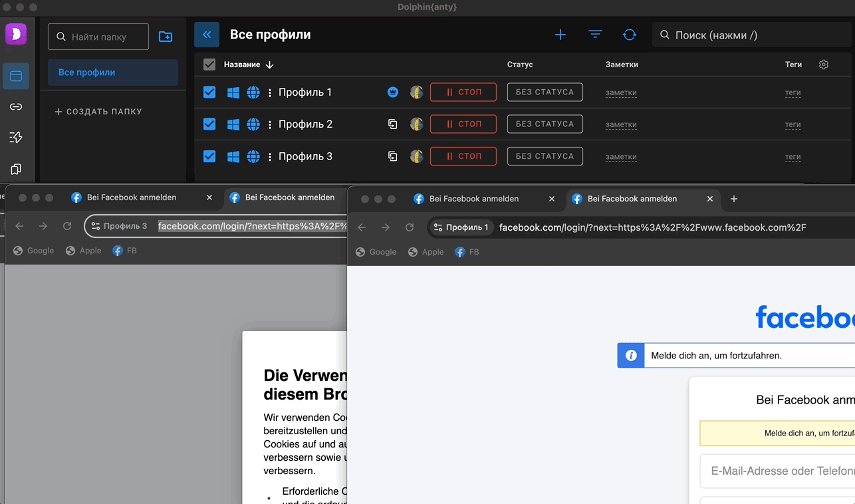
Task: Click the new folder icon beside folder search
Action: (x=166, y=37)
